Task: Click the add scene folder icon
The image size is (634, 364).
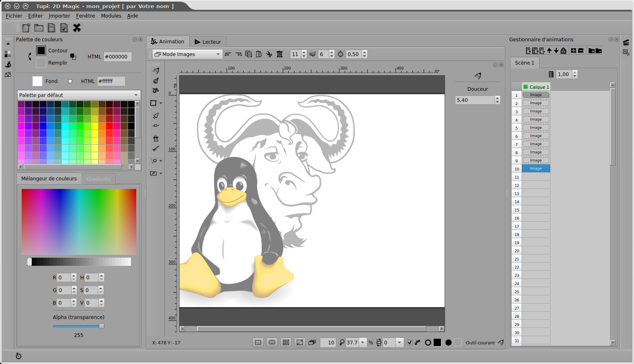Action: [591, 51]
